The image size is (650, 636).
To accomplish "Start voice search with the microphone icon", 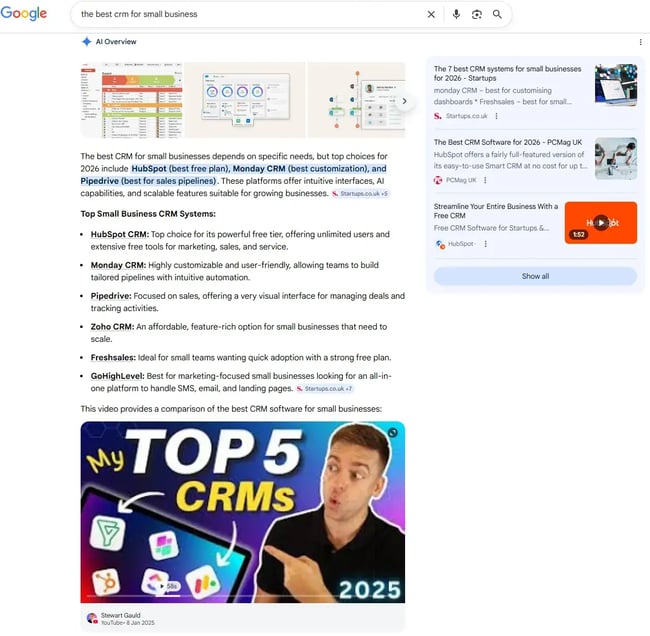I will [456, 15].
